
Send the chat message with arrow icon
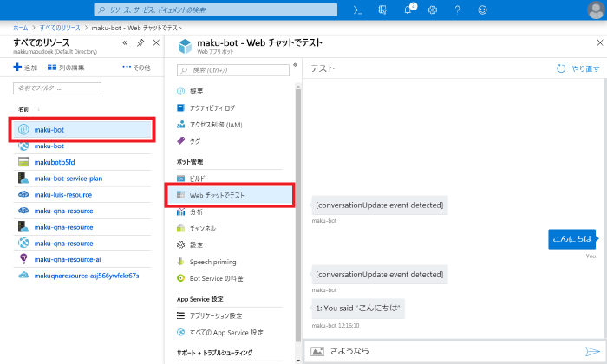click(x=592, y=351)
